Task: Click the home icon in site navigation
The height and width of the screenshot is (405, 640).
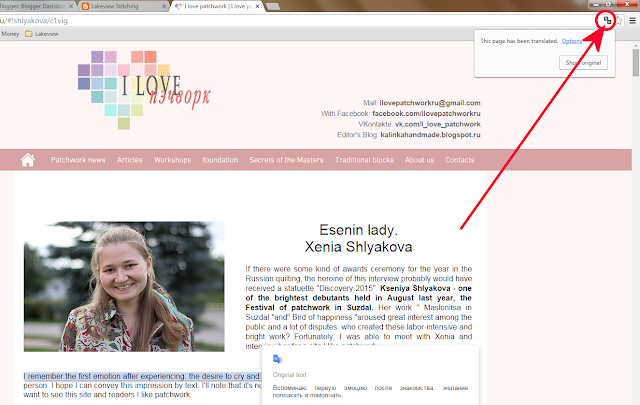Action: (x=28, y=160)
